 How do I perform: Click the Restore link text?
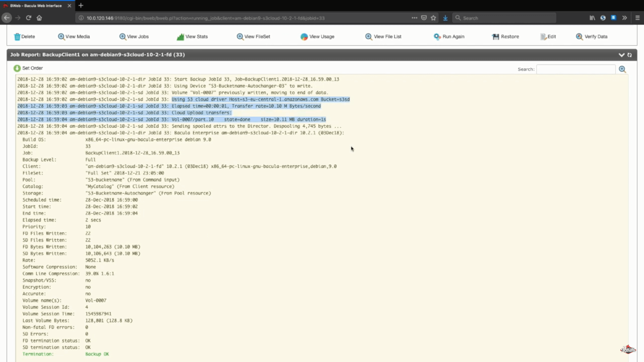tap(510, 37)
